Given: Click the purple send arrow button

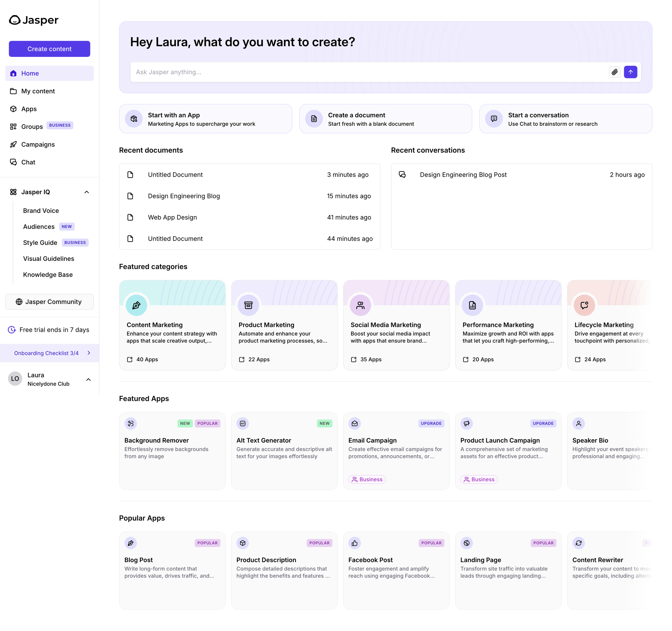Looking at the screenshot, I should (631, 72).
